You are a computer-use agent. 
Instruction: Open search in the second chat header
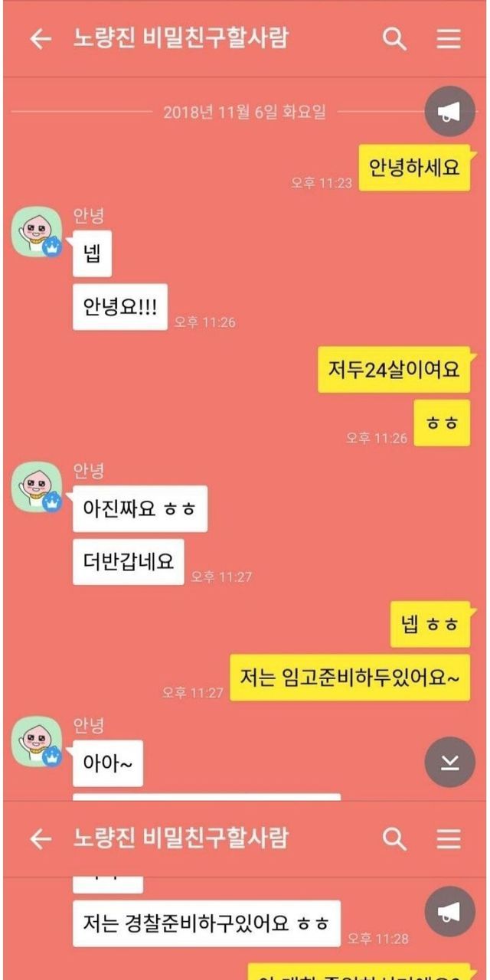(x=394, y=839)
